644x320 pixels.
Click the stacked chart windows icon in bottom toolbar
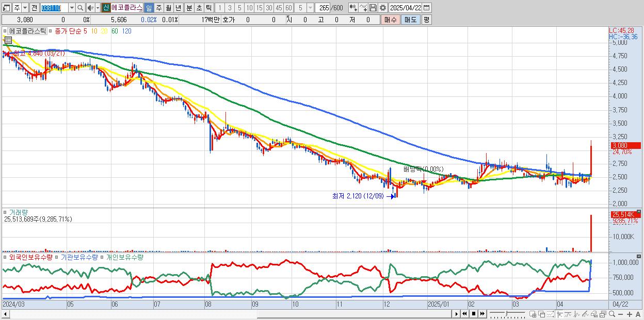coord(603,314)
